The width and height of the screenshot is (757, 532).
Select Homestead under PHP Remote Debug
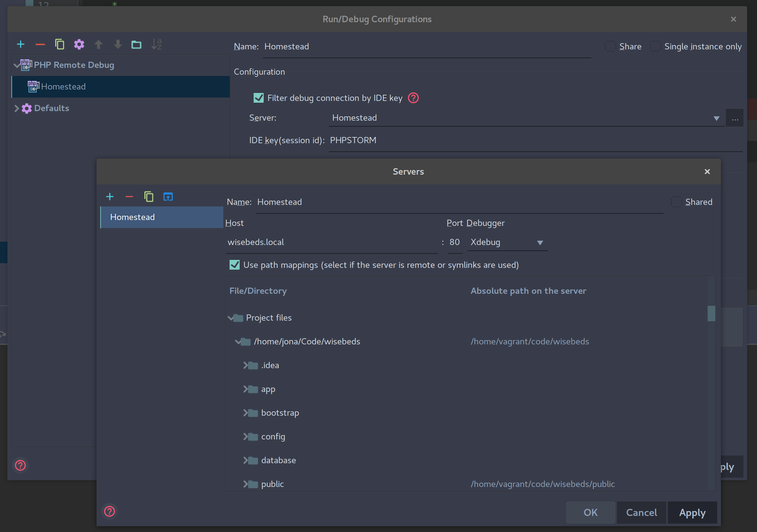pyautogui.click(x=63, y=86)
